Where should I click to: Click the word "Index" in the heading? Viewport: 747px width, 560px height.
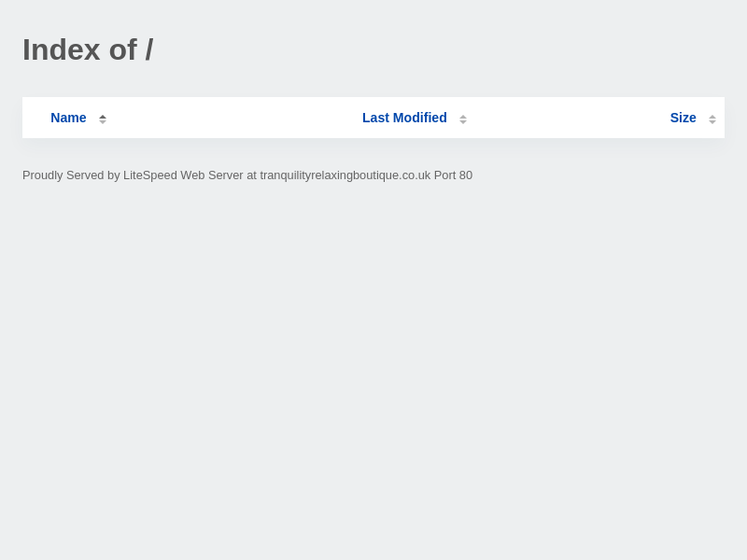(61, 49)
